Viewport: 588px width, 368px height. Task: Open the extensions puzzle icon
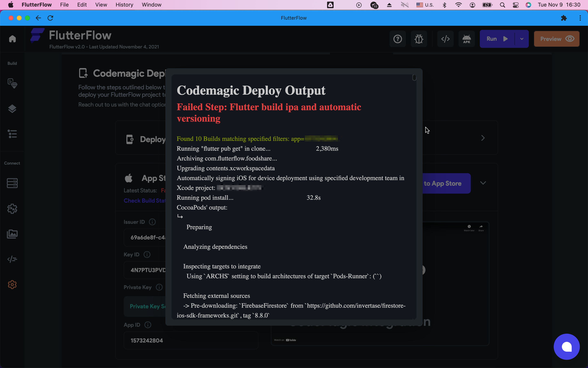564,18
